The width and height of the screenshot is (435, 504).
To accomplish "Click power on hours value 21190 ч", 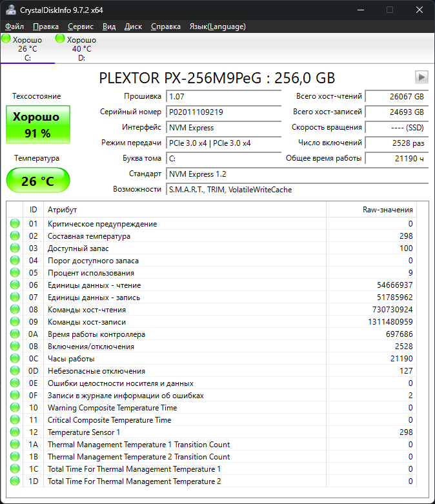I will tap(397, 159).
